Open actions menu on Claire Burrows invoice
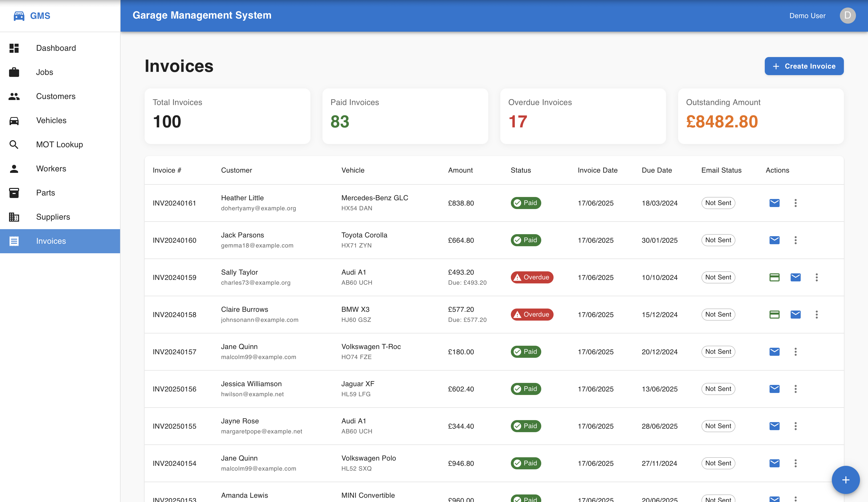The image size is (868, 502). [x=817, y=314]
